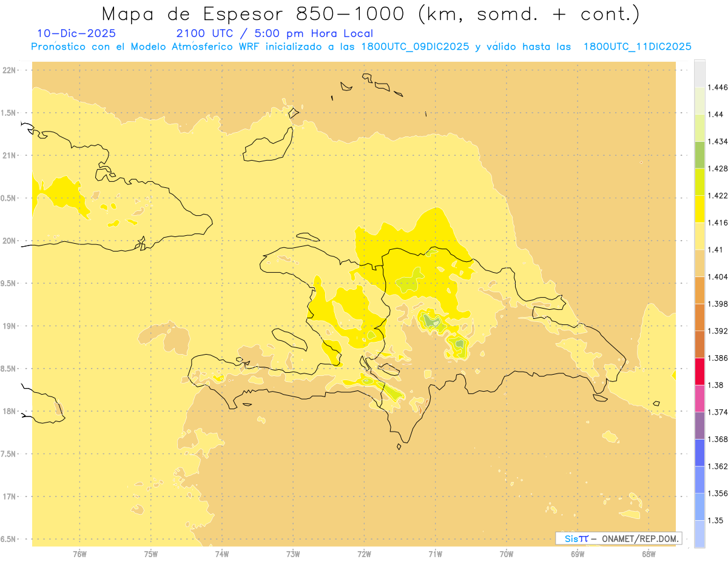
Task: Click the pink legend band between 1.374 and 1.38
Action: click(699, 398)
